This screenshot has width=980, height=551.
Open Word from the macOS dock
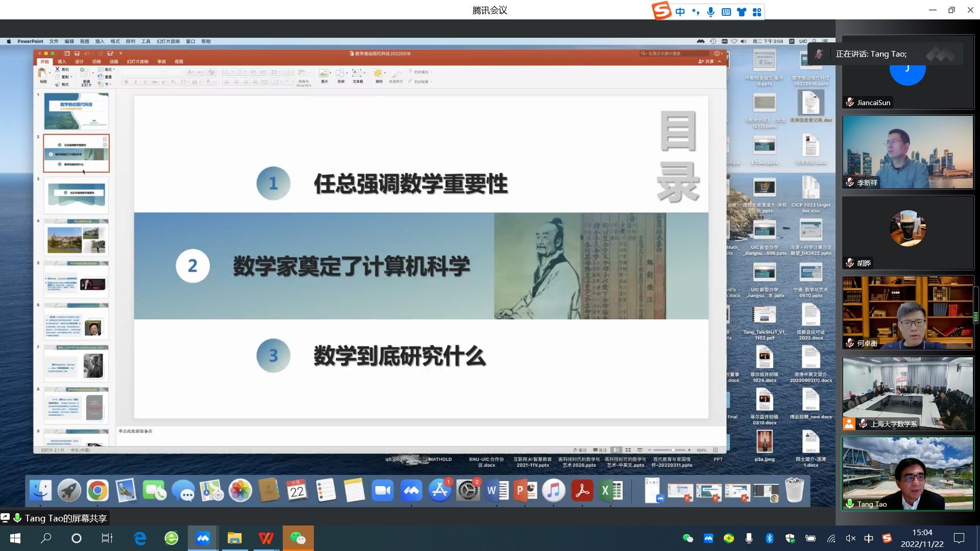click(497, 491)
